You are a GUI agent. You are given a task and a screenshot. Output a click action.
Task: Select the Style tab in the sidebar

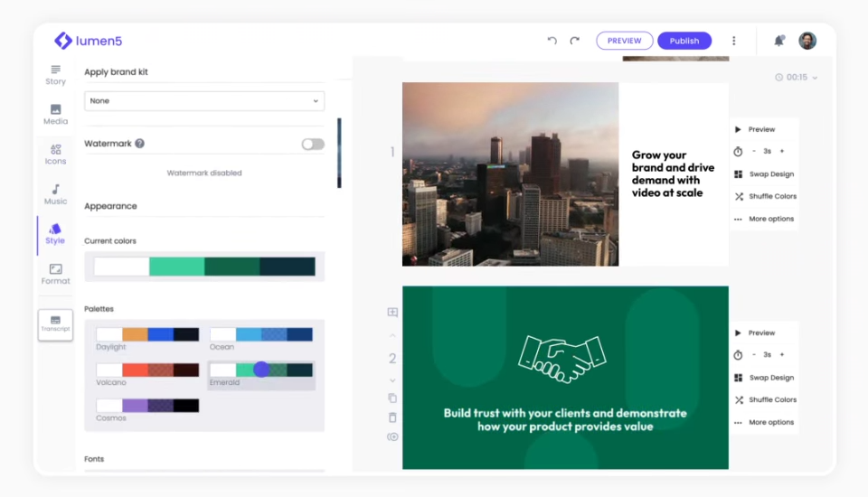(55, 234)
